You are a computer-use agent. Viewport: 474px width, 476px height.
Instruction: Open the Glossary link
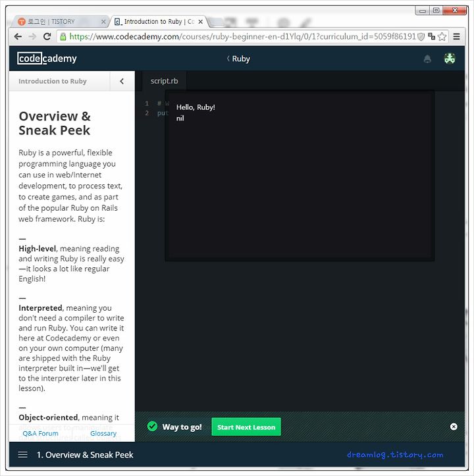103,433
